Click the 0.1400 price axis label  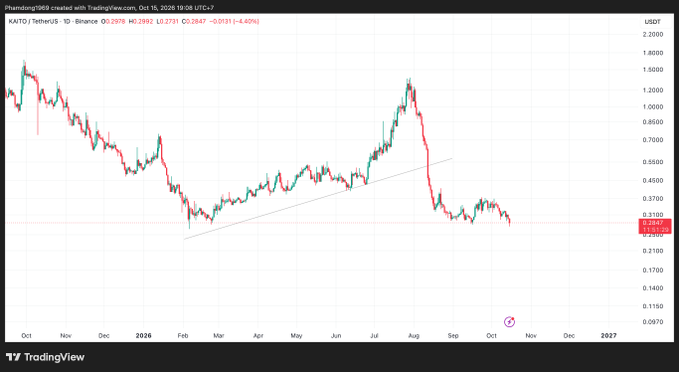[653, 288]
